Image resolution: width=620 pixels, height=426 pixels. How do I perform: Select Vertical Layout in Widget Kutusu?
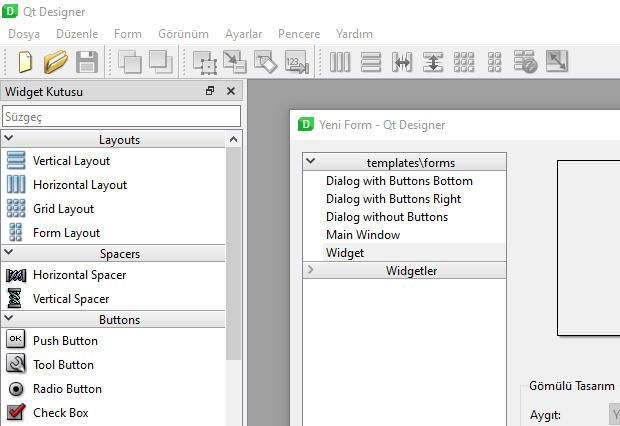(113, 161)
